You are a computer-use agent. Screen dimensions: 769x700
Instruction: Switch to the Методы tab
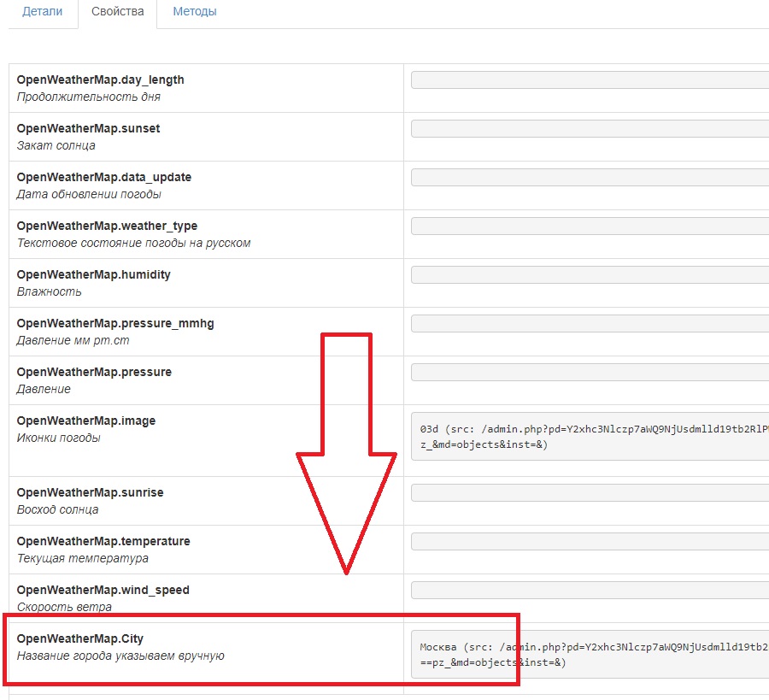[195, 11]
